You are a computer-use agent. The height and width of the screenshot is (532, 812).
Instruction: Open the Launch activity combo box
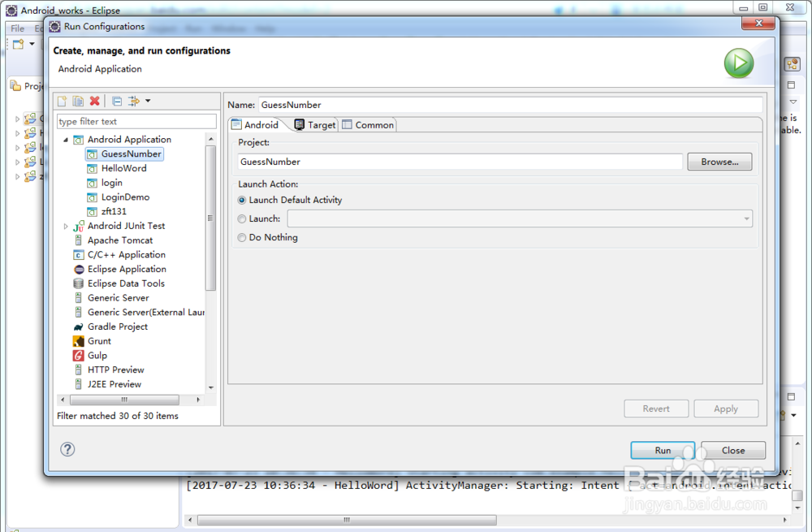(520, 218)
